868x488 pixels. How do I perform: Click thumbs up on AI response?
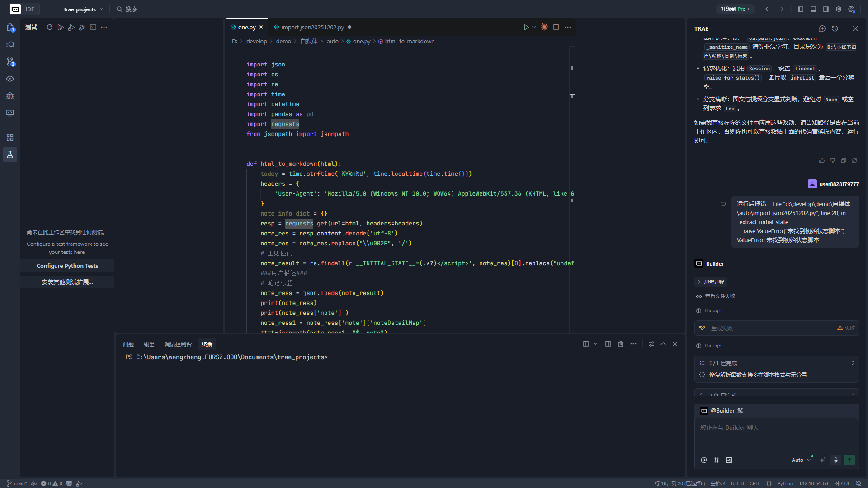tap(822, 160)
